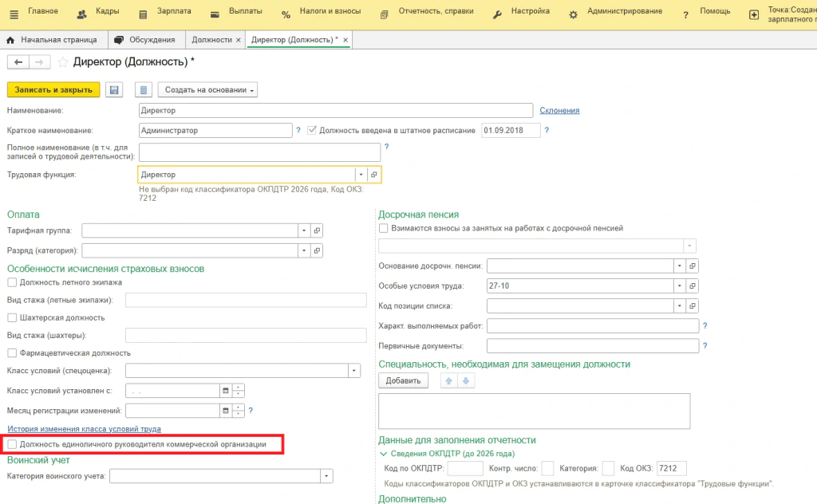Open the Администрирование menu
Screen dimensions: 817x504
point(615,13)
